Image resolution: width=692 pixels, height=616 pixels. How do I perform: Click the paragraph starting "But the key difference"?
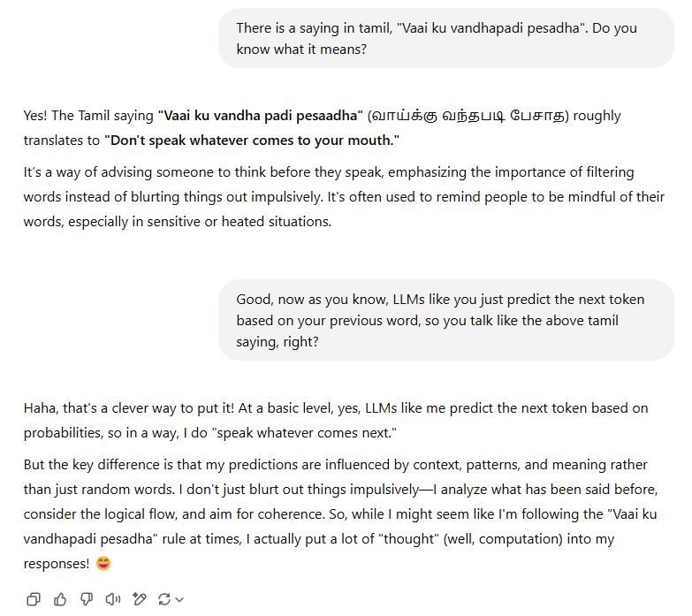[340, 514]
